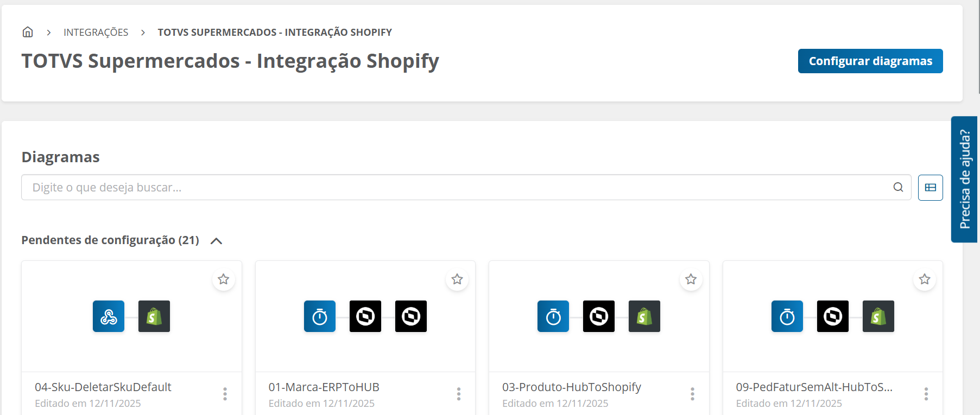This screenshot has width=980, height=415.
Task: Click Shopify icon in 04-Sku-DeletarSkuDefault card
Action: point(154,316)
